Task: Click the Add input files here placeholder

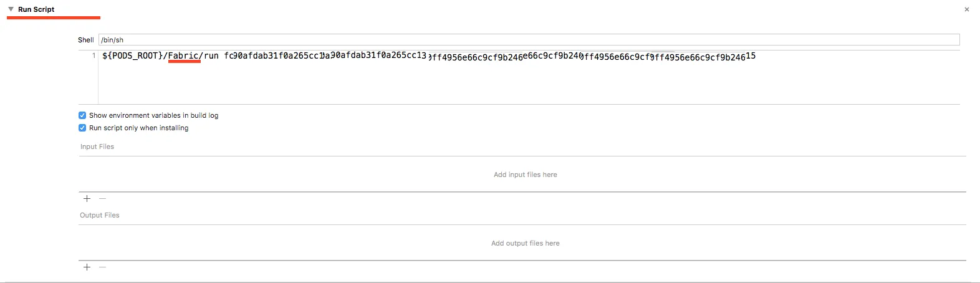Action: 525,175
